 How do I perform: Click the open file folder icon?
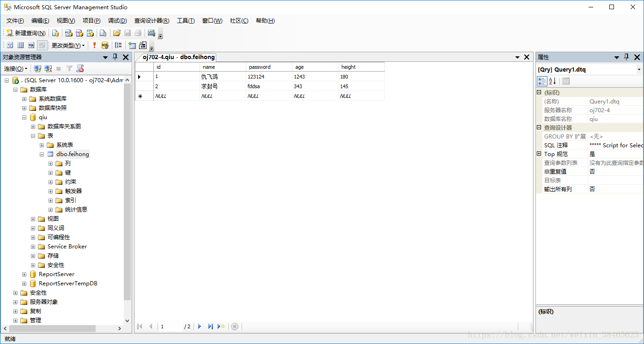(117, 33)
